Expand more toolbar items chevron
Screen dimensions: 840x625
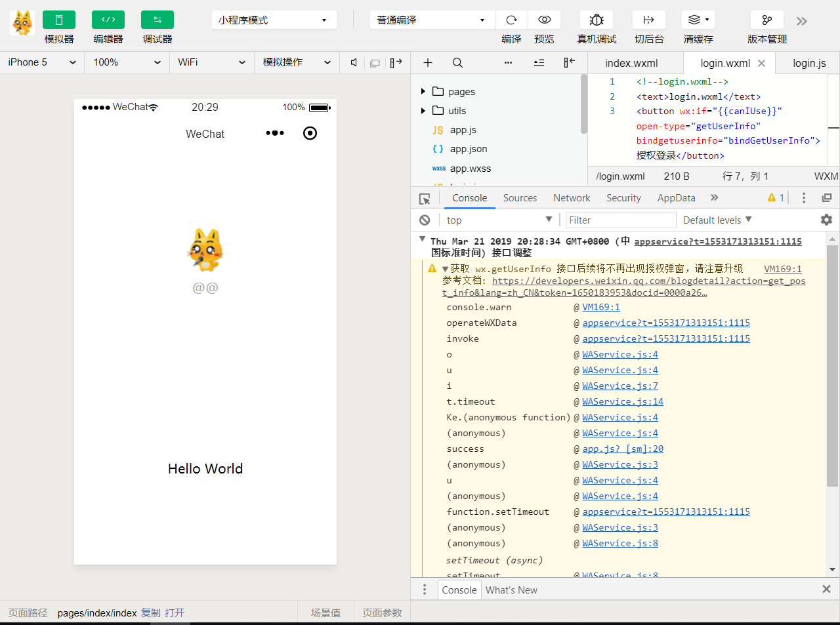click(801, 21)
